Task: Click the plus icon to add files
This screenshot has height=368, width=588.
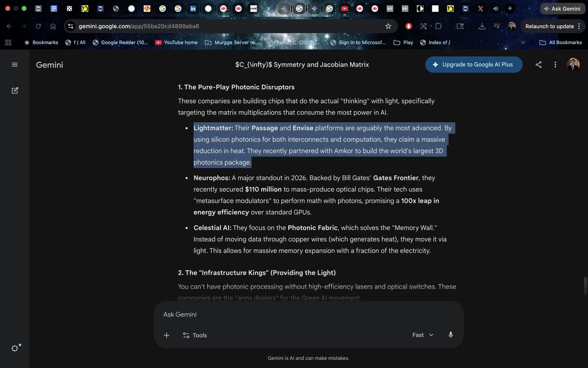Action: [167, 335]
